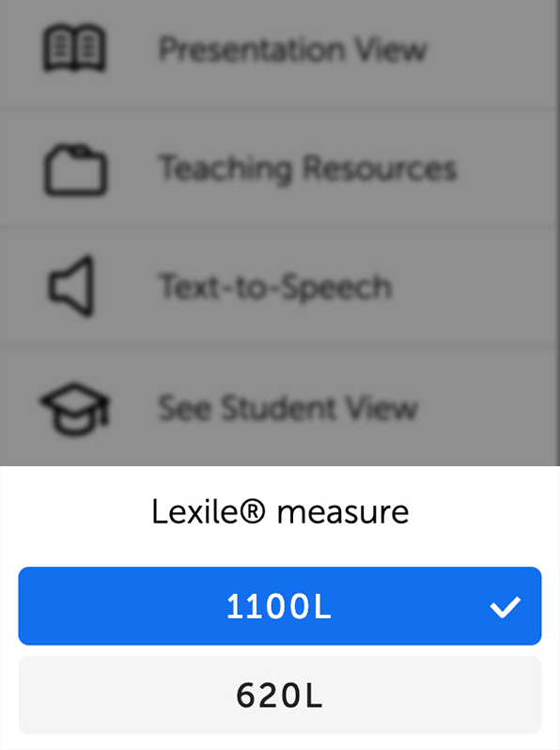Enable Text-to-Speech from the menu

pos(280,287)
